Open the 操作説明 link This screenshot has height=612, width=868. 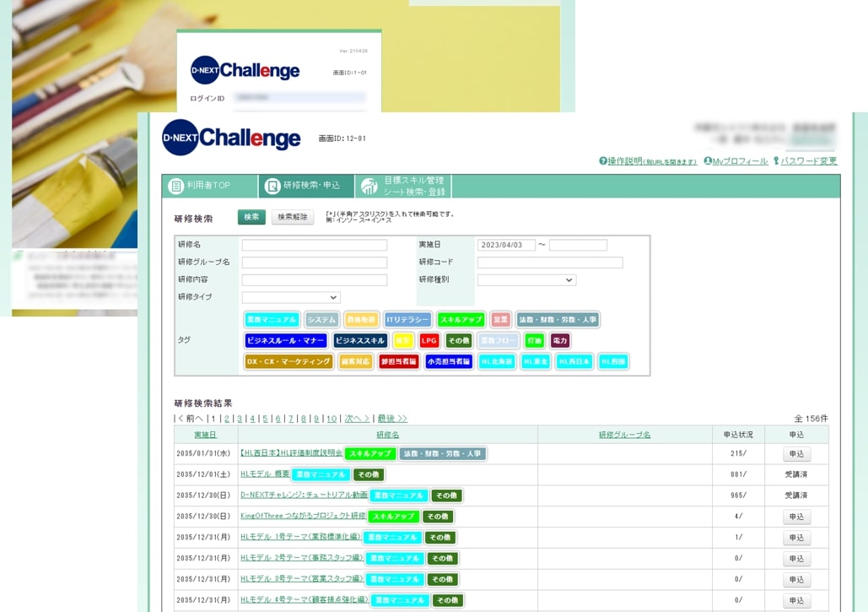[x=652, y=161]
